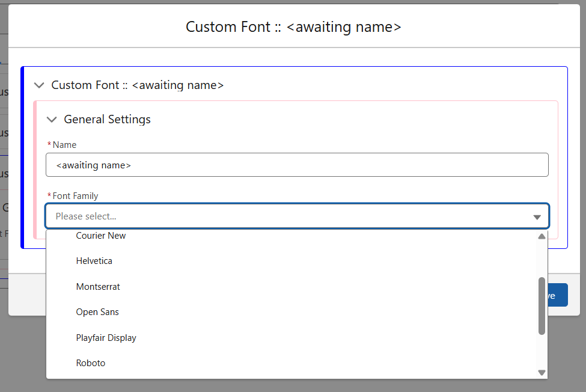The height and width of the screenshot is (392, 586).
Task: Open the 'Please select...' Font Family combobox
Action: point(288,216)
